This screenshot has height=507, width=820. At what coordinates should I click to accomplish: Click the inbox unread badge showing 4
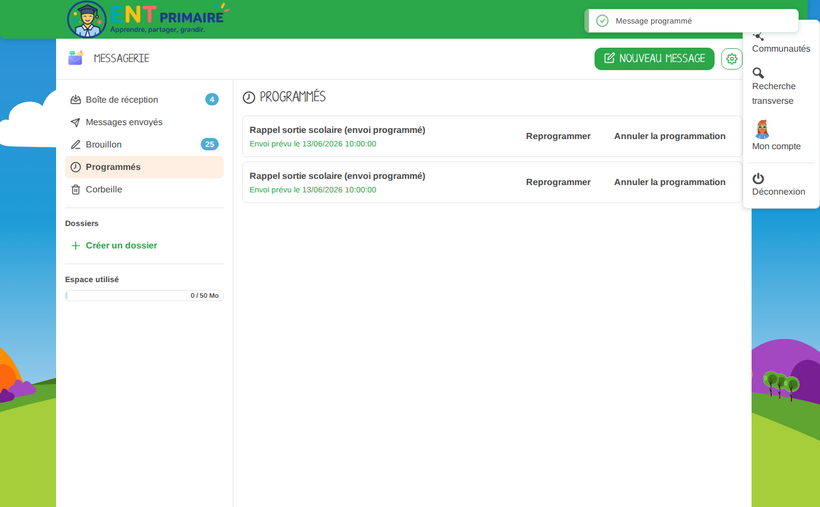click(x=212, y=99)
